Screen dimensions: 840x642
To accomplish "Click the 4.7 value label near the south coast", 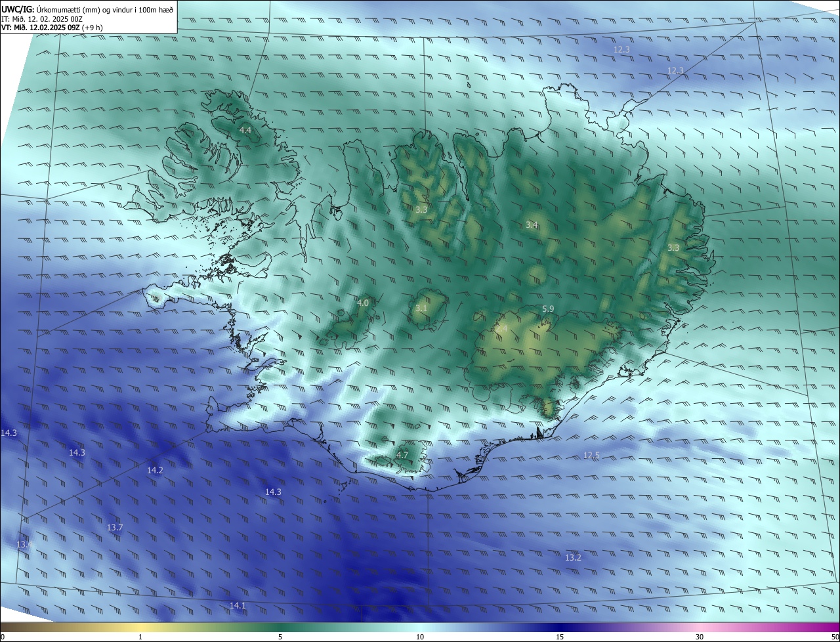I will click(x=402, y=455).
